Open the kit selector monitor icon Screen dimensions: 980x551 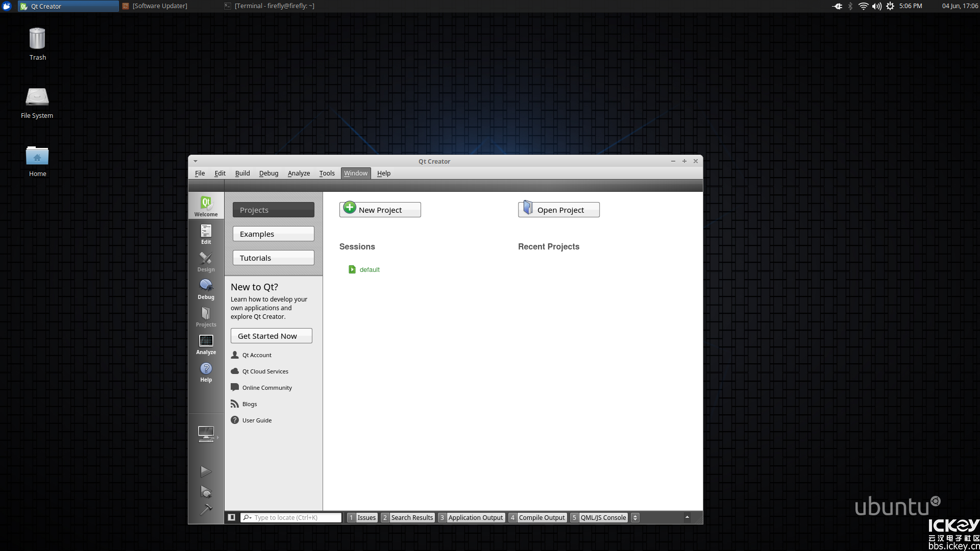point(206,434)
